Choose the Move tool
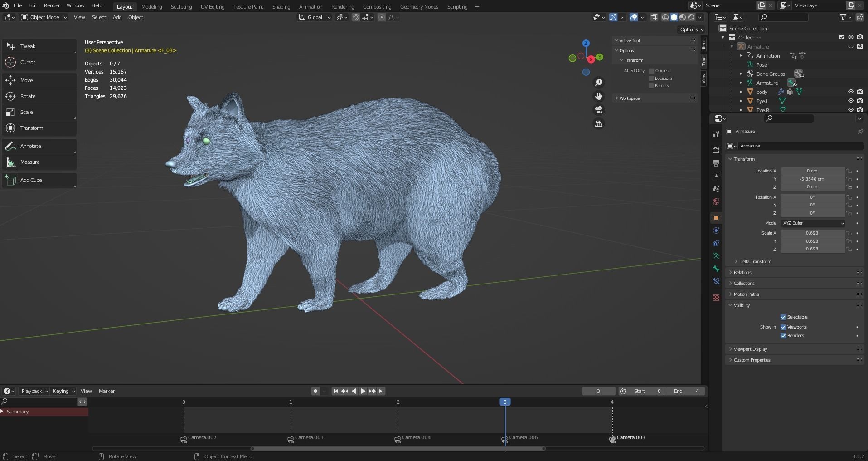Screen dimensions: 868x461 (39, 80)
